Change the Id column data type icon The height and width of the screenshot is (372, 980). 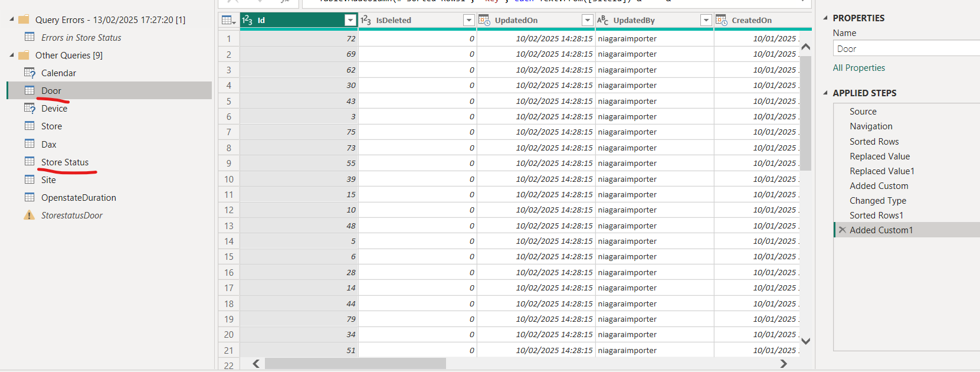247,20
